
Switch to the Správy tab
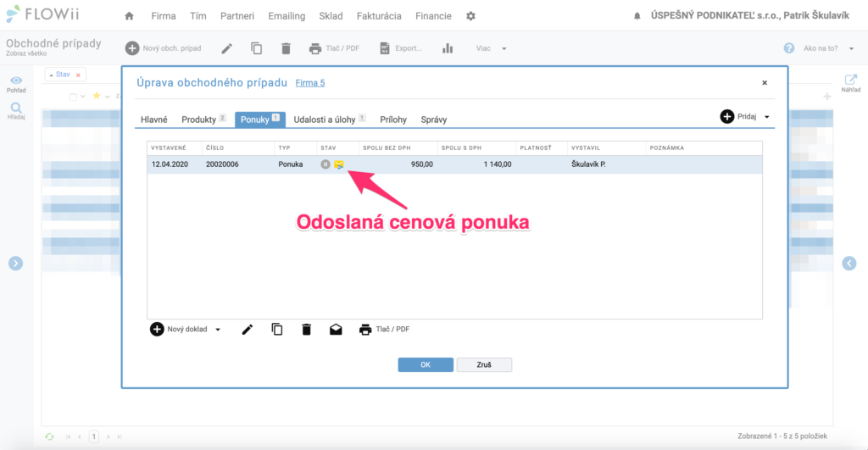coord(433,119)
